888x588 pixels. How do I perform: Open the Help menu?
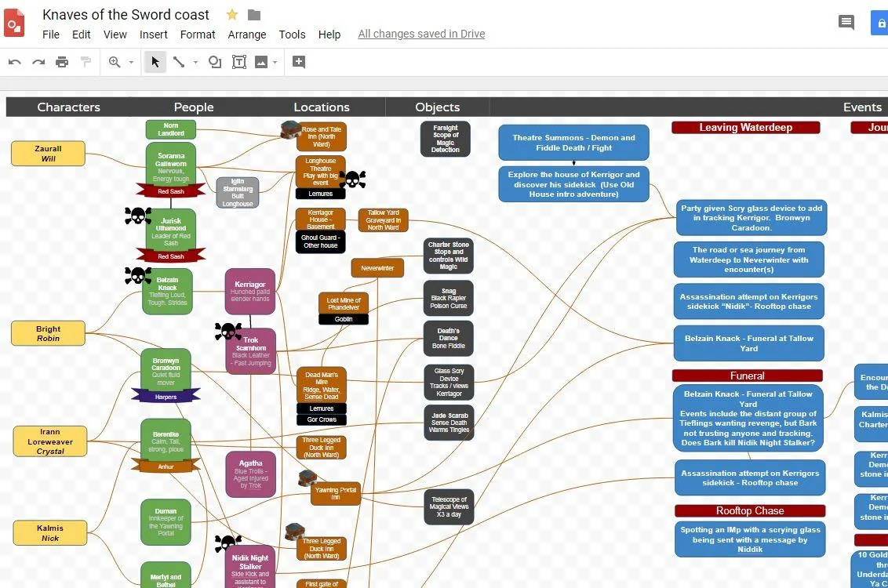[329, 34]
